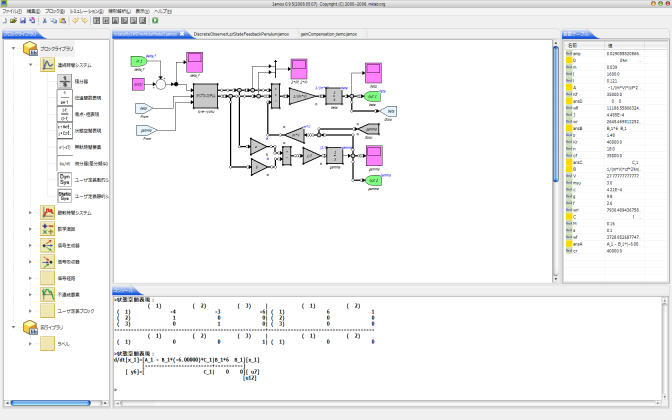Click the Cut scissors toolbar icon

45,20
